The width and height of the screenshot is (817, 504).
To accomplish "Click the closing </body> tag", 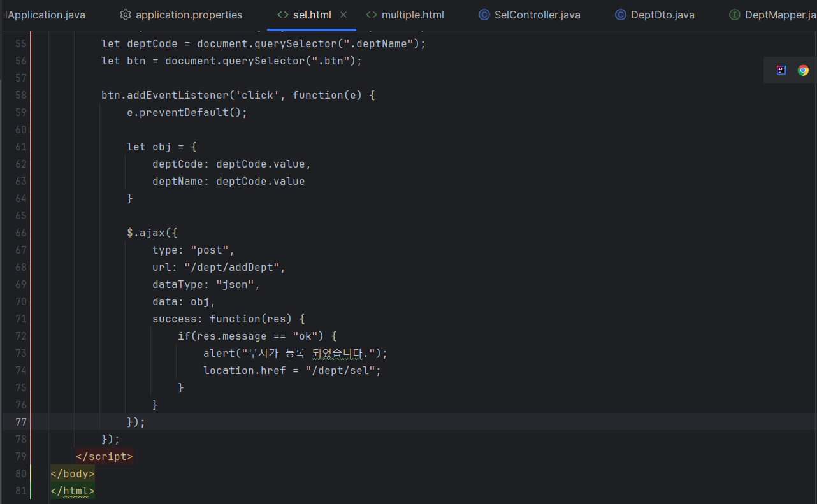I will click(72, 473).
